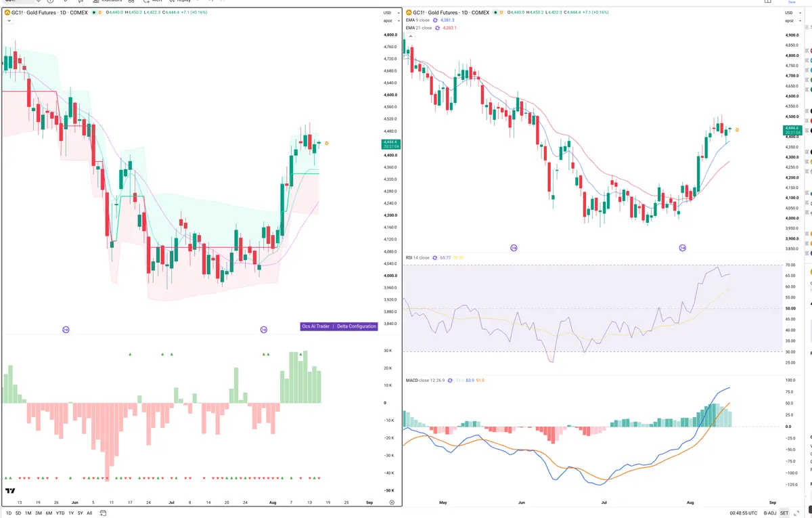Toggle the B-ADJ back-adjustment option
Image resolution: width=812 pixels, height=518 pixels.
click(769, 513)
